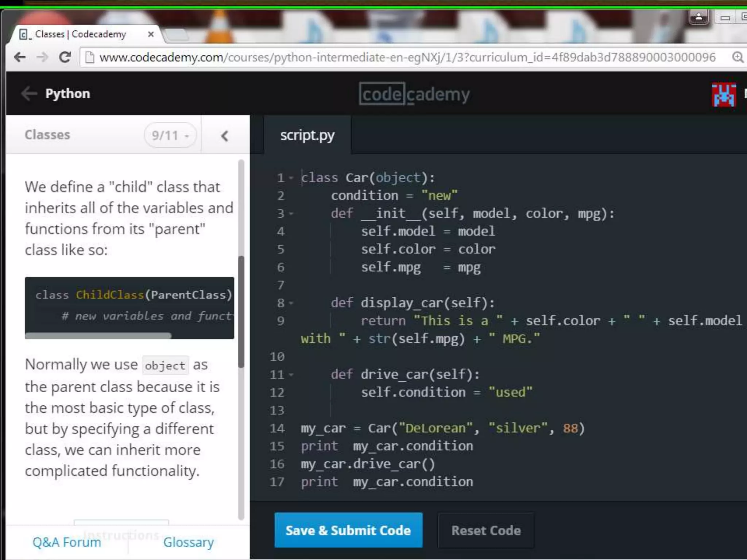This screenshot has width=747, height=560.
Task: Click the 'print my_car.condition' line 15
Action: [387, 447]
